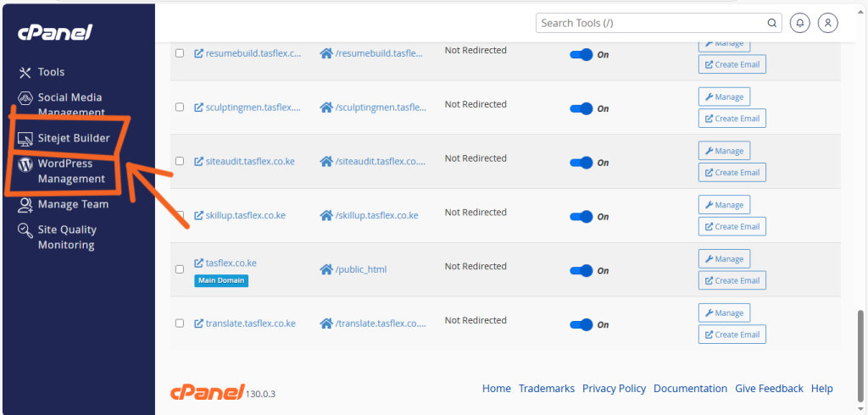Click Manage for skillup domain
868x415 pixels.
(724, 205)
